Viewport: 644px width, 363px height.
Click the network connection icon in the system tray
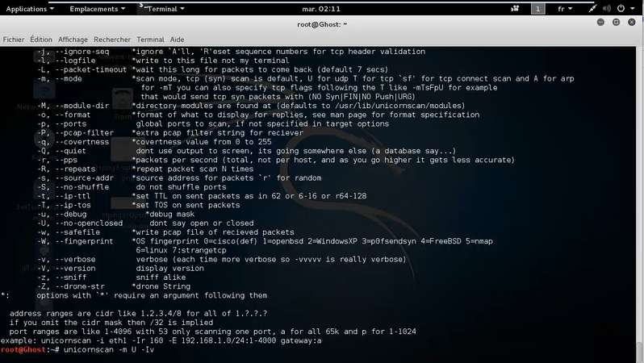click(x=592, y=8)
